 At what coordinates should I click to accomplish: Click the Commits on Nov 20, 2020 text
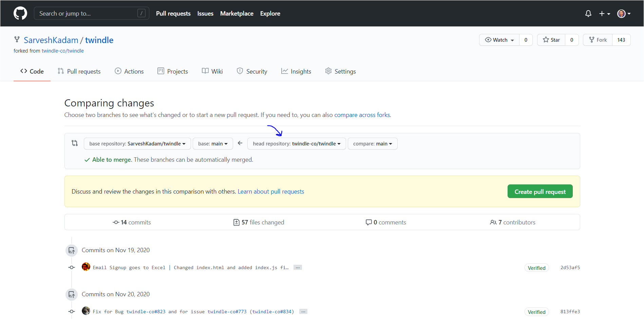tap(116, 294)
